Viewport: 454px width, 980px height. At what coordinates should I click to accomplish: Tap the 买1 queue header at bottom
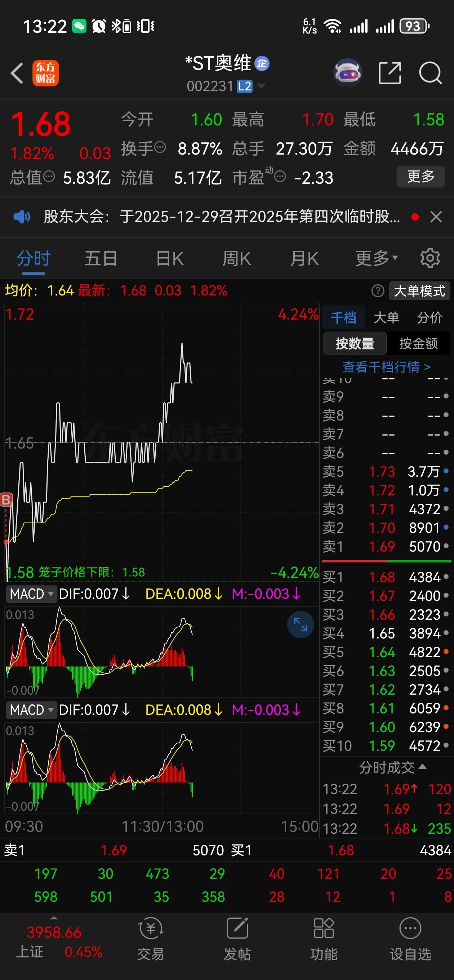point(341,851)
